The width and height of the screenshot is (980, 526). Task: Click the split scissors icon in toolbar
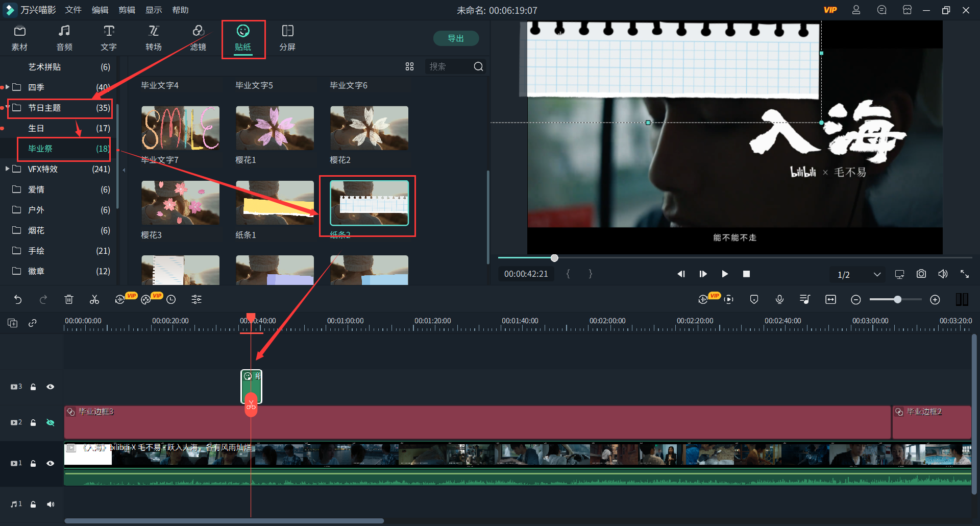tap(94, 300)
